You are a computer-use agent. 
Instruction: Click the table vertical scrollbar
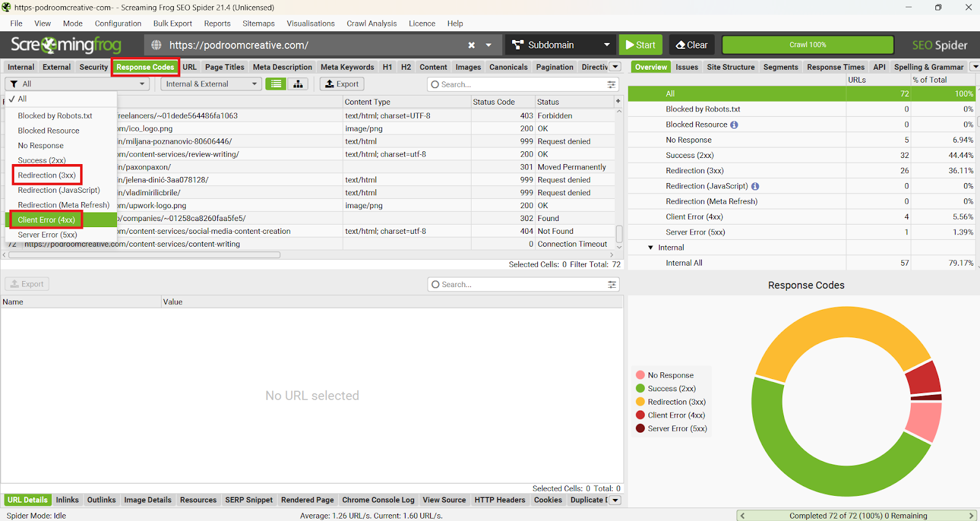point(619,233)
